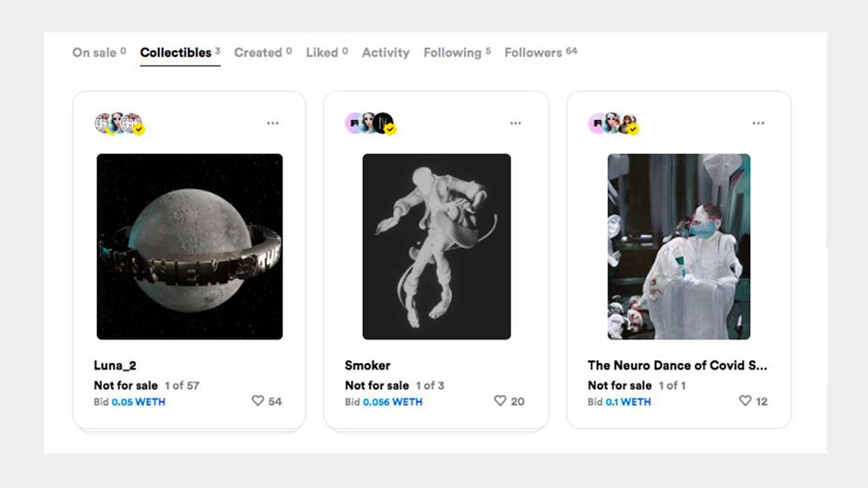
Task: View the Followers tab
Action: pyautogui.click(x=533, y=53)
